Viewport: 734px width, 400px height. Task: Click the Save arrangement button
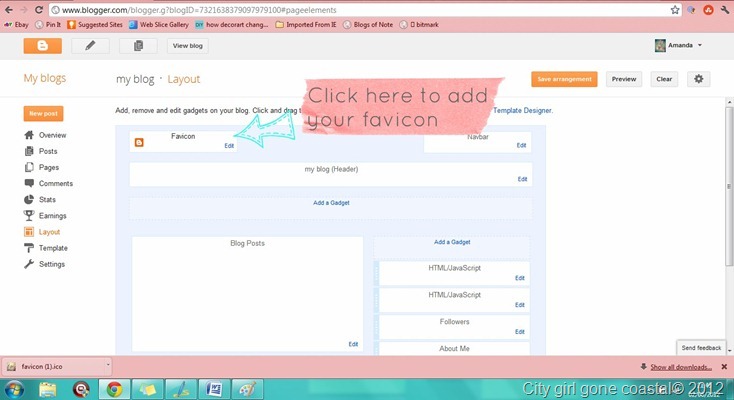564,79
